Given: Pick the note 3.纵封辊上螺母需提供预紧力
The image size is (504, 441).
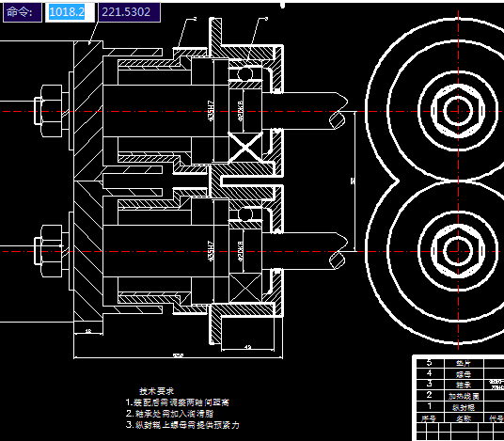Looking at the screenshot, I should pos(182,425).
